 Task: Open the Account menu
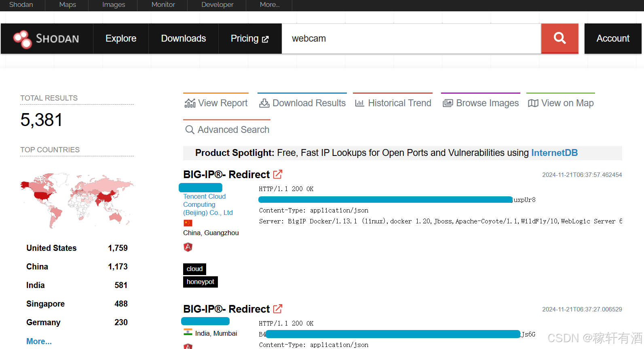coord(613,38)
